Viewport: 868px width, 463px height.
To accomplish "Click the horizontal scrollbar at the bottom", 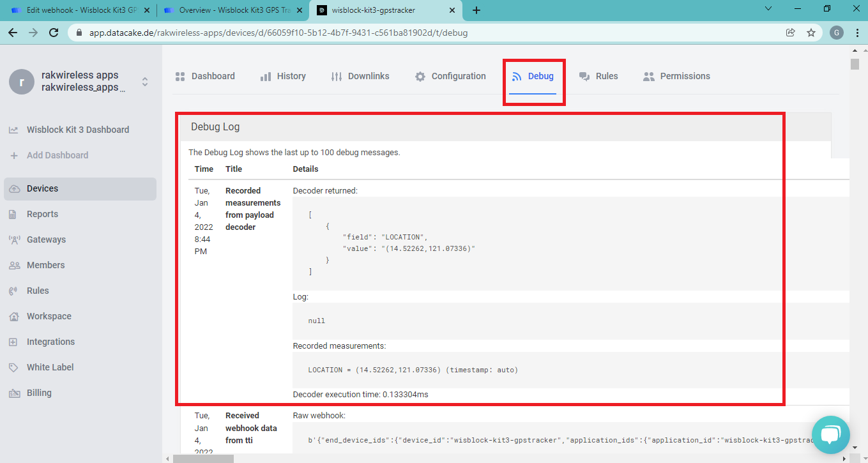I will (x=203, y=458).
